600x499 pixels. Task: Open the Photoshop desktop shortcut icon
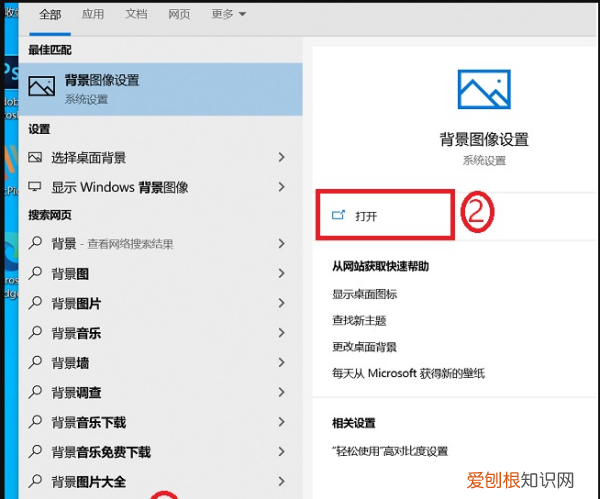click(11, 73)
